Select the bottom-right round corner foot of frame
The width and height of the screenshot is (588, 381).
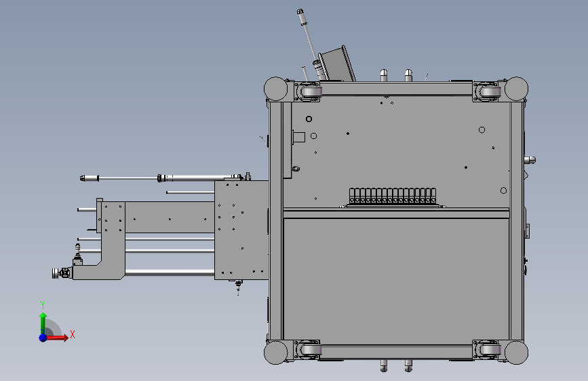click(x=516, y=353)
